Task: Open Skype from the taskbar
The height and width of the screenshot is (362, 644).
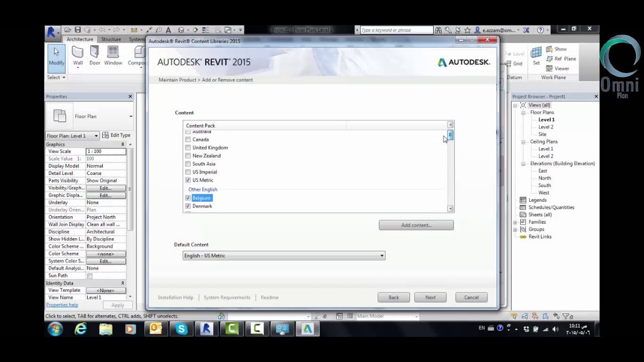Action: tap(181, 329)
